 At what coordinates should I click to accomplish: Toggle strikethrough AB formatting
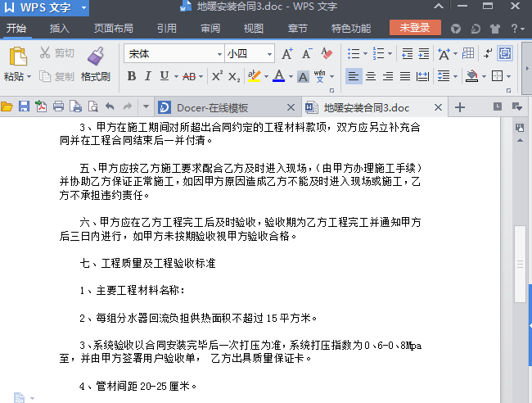pos(189,77)
